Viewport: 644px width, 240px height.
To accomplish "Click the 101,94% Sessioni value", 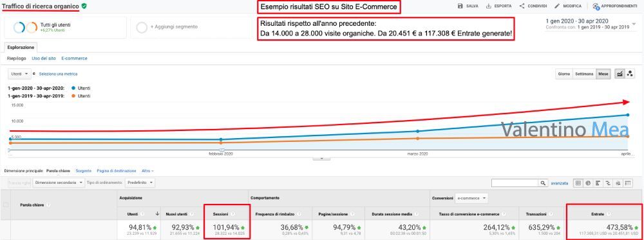I will pos(226,227).
